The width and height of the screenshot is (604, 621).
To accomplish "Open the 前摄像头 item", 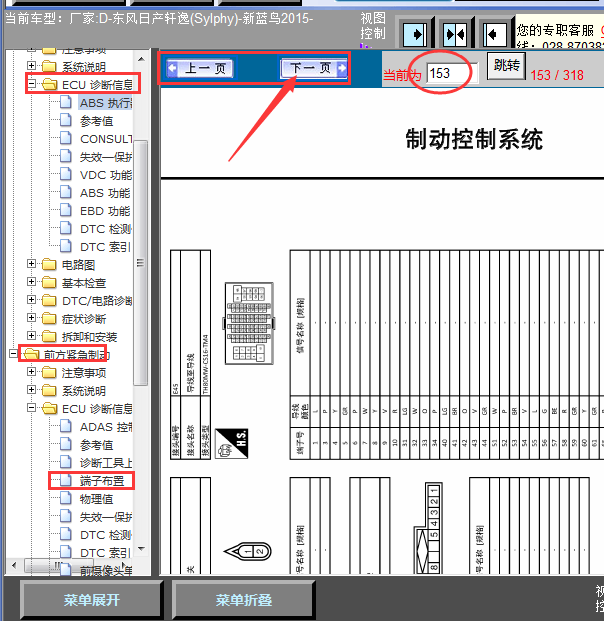I will point(106,571).
